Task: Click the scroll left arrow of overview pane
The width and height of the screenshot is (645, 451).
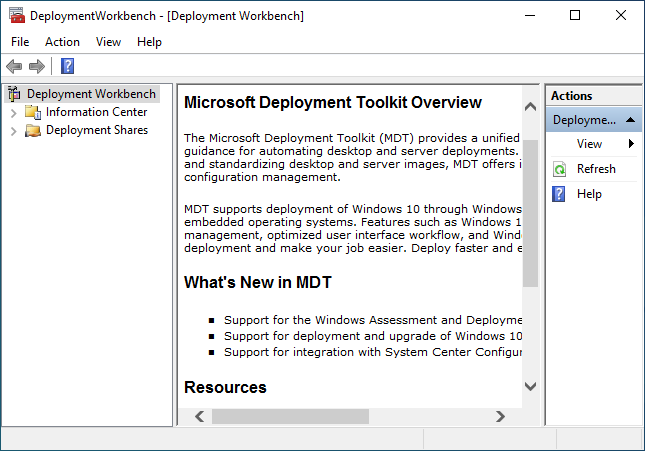Action: tap(200, 416)
